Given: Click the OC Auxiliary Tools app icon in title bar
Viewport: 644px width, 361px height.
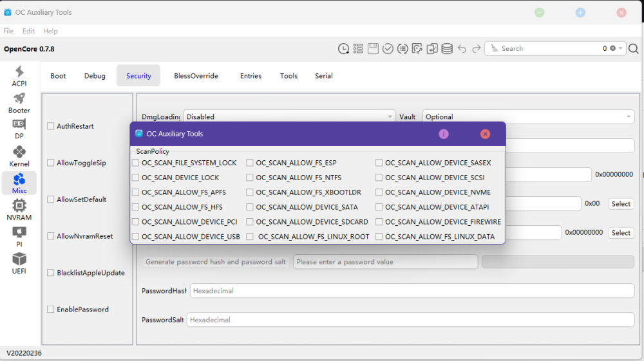Looking at the screenshot, I should tap(7, 12).
